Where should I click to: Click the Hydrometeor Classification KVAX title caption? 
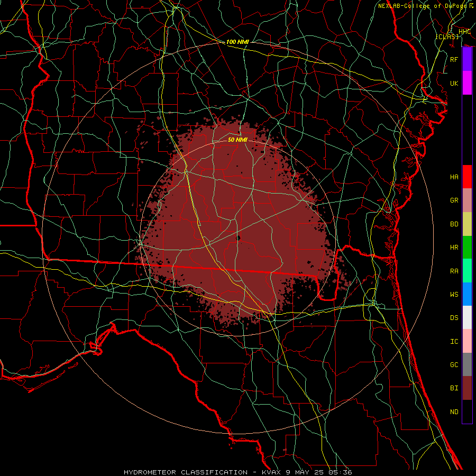(237, 472)
